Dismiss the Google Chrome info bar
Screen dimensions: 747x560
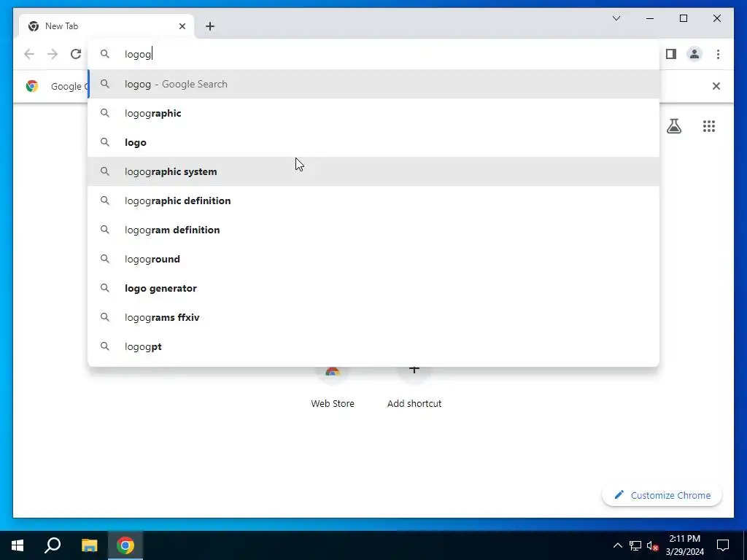coord(716,86)
